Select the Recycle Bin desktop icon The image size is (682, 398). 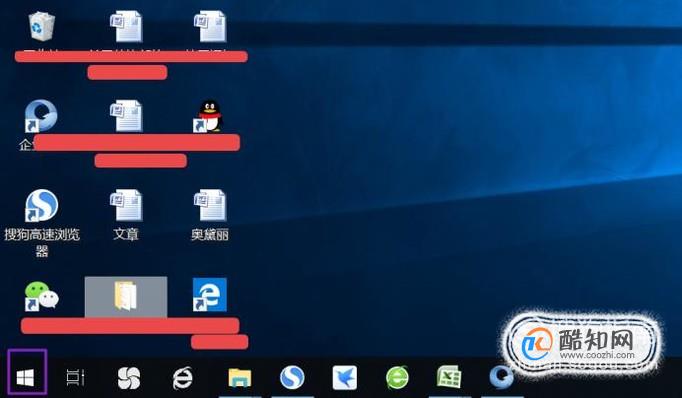[42, 26]
